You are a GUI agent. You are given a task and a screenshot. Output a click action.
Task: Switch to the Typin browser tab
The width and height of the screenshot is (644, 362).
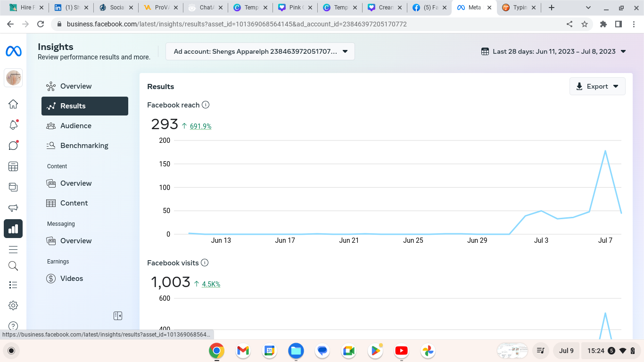coord(519,8)
